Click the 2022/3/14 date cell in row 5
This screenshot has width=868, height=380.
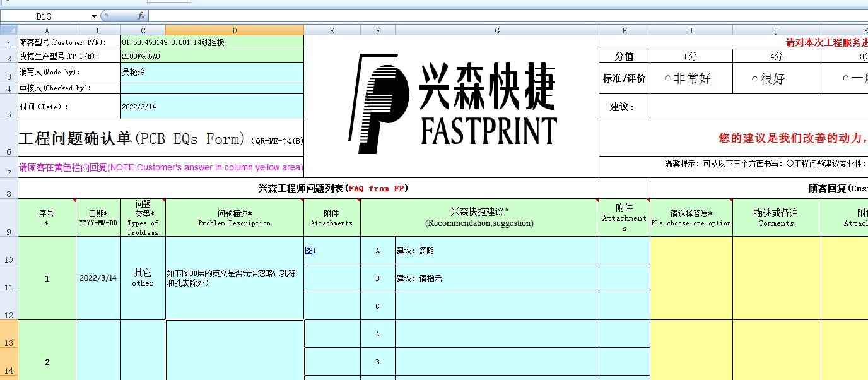pos(212,107)
